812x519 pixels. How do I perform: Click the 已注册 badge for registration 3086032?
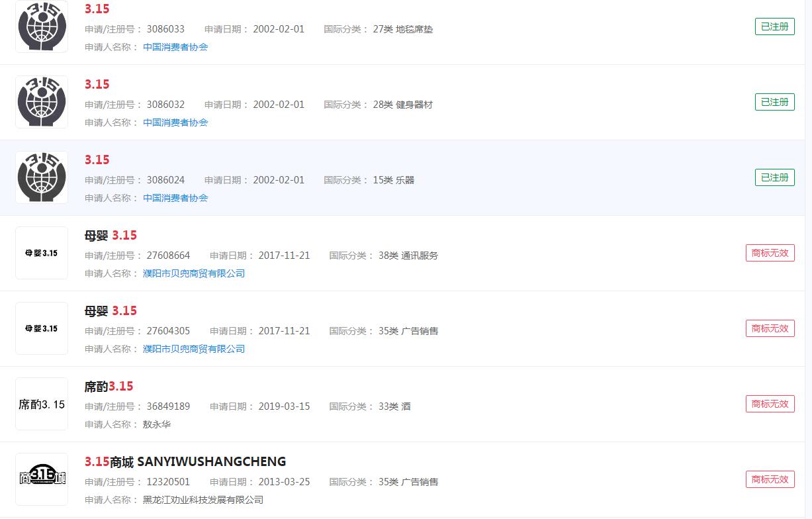[x=775, y=102]
